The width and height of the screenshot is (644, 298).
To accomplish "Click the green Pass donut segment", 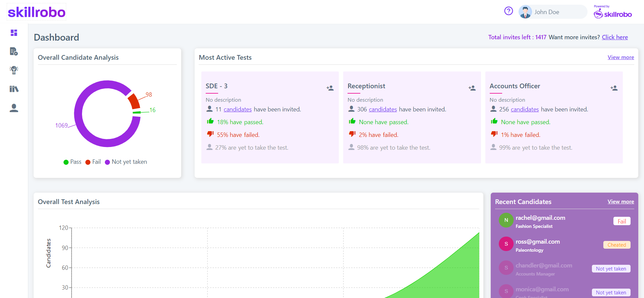I will click(x=136, y=112).
